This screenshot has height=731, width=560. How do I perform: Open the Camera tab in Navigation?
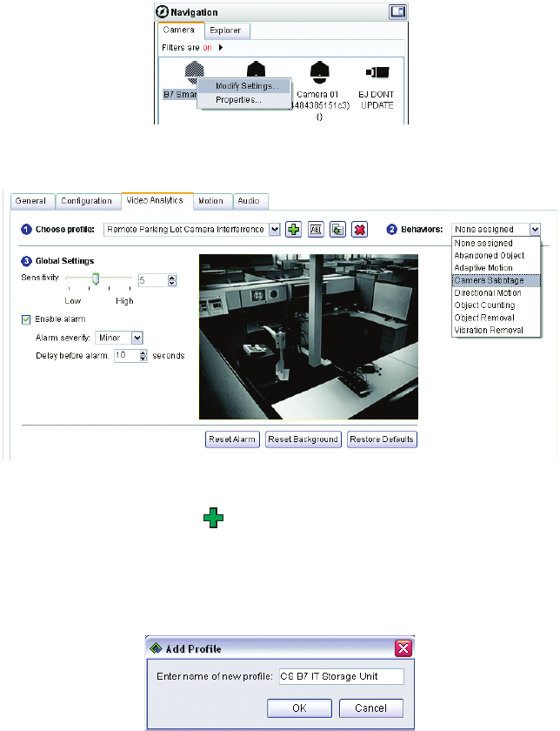[179, 30]
